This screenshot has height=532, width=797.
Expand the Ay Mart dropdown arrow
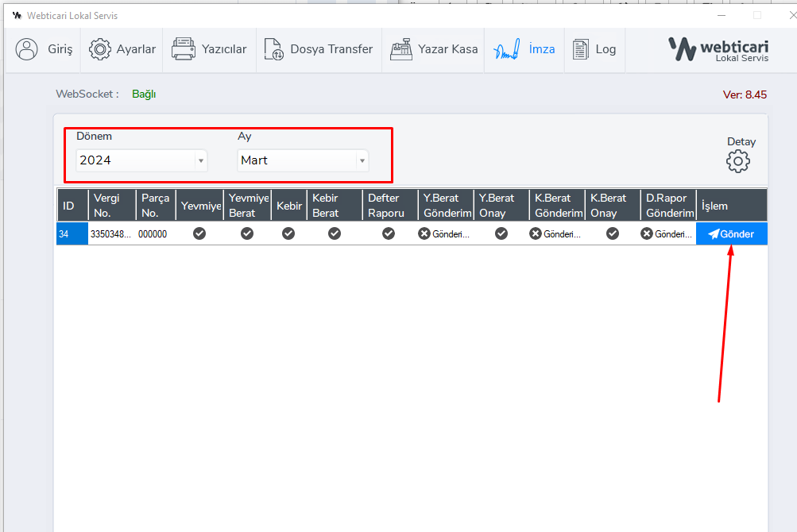tap(362, 160)
